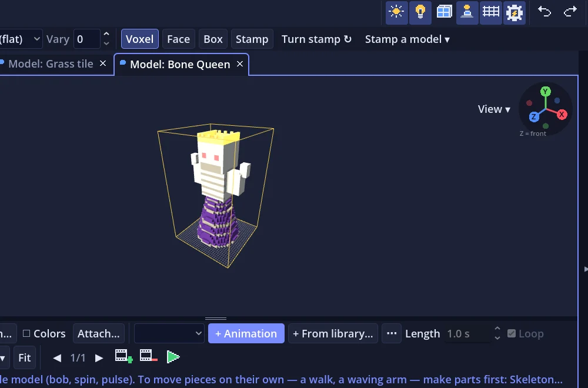This screenshot has width=588, height=388.
Task: Click the Length 1.0 s field
Action: pos(467,334)
